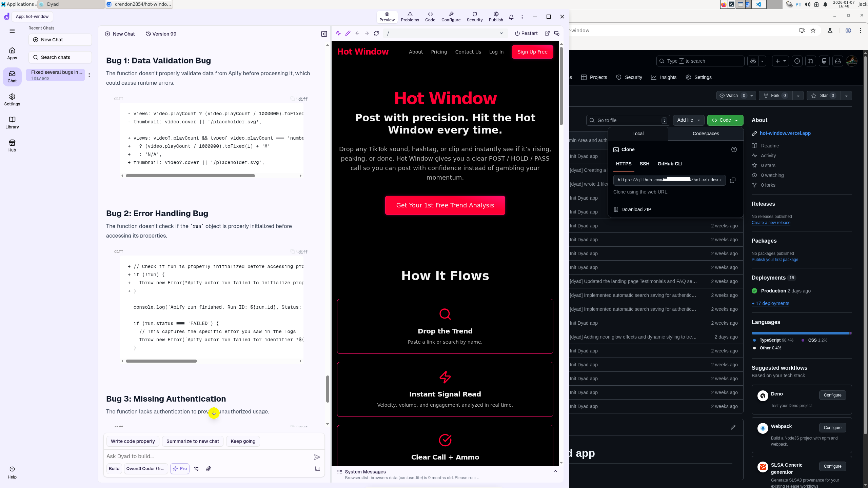Screen dimensions: 868x488
Task: Open chat input settings sliders icon
Action: pyautogui.click(x=196, y=469)
